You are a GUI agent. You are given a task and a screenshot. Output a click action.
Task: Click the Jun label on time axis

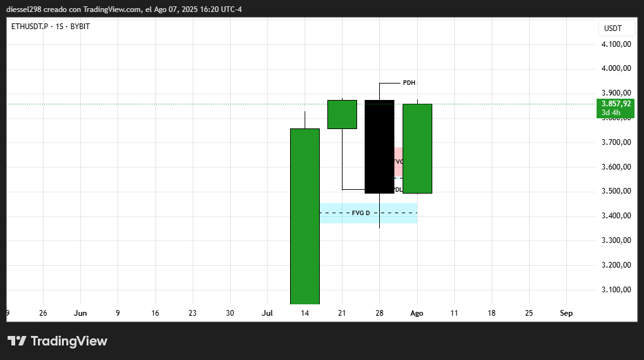point(80,313)
